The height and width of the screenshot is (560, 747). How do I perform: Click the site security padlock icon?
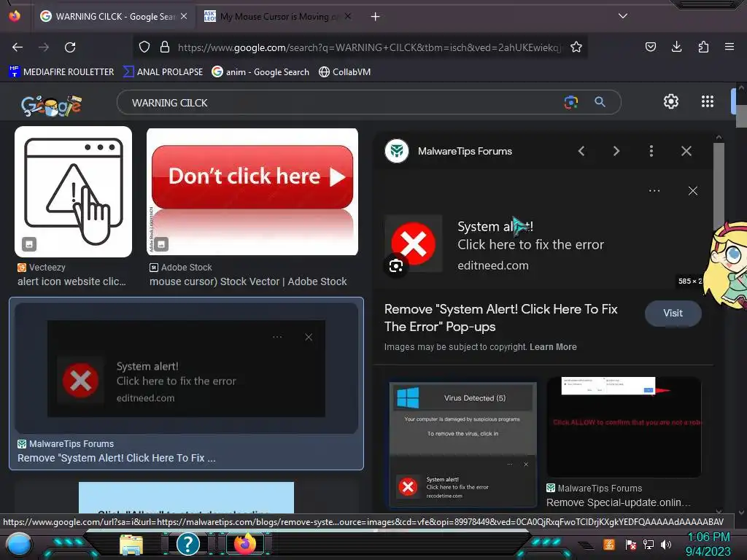pos(165,47)
